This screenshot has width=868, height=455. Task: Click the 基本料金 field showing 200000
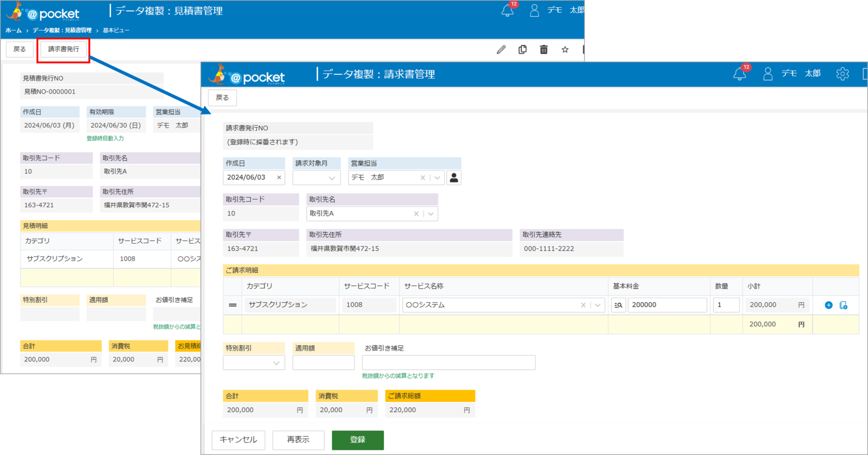[x=667, y=305]
